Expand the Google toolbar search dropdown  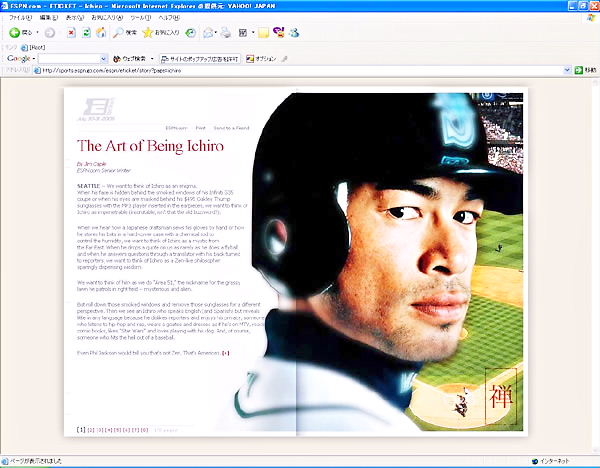(104, 59)
